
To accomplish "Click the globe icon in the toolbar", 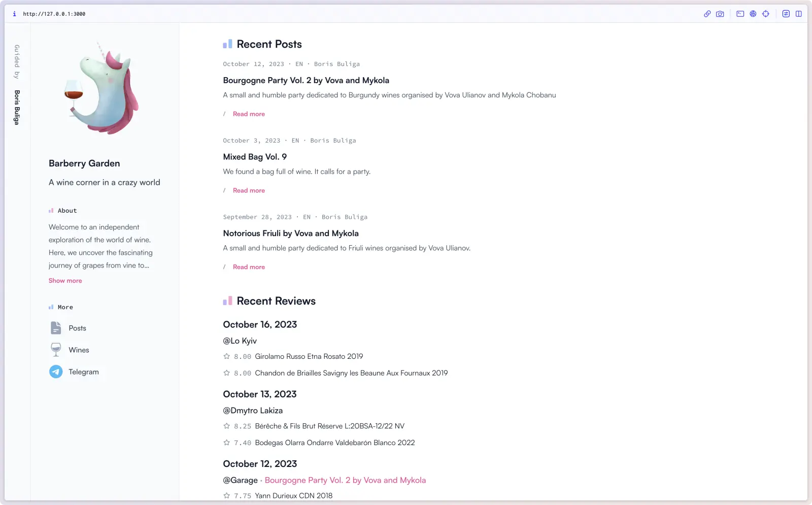I will tap(753, 14).
